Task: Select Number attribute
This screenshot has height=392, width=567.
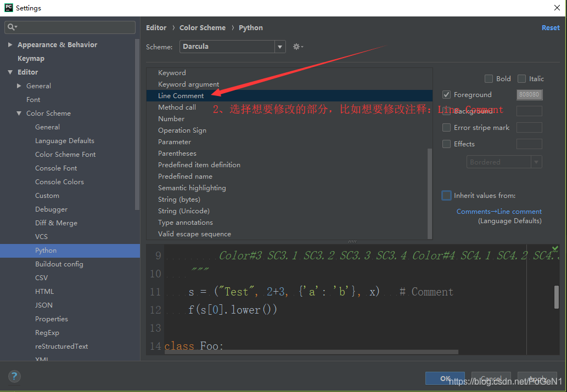Action: coord(289,119)
